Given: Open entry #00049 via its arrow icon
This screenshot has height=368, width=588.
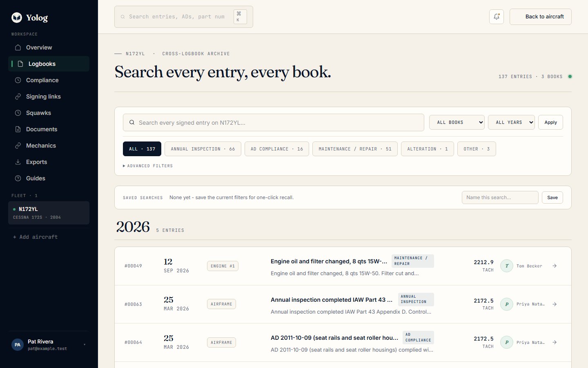Looking at the screenshot, I should coord(555,266).
